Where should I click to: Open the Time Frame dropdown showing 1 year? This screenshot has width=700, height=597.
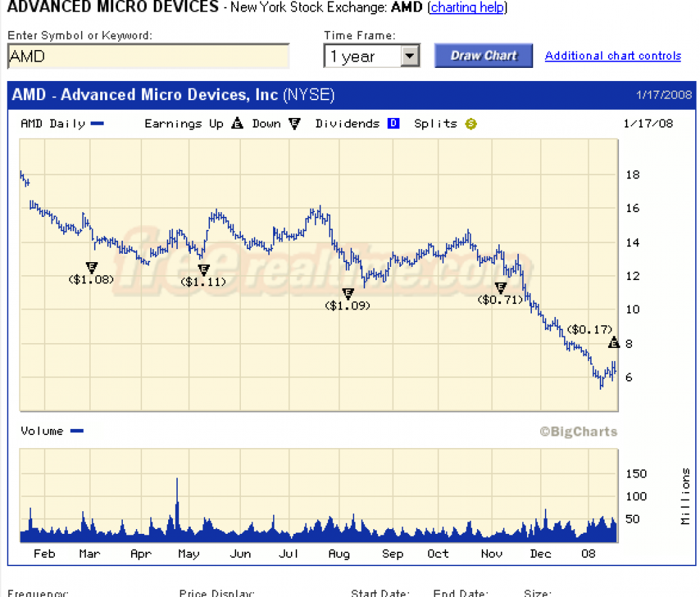click(371, 56)
